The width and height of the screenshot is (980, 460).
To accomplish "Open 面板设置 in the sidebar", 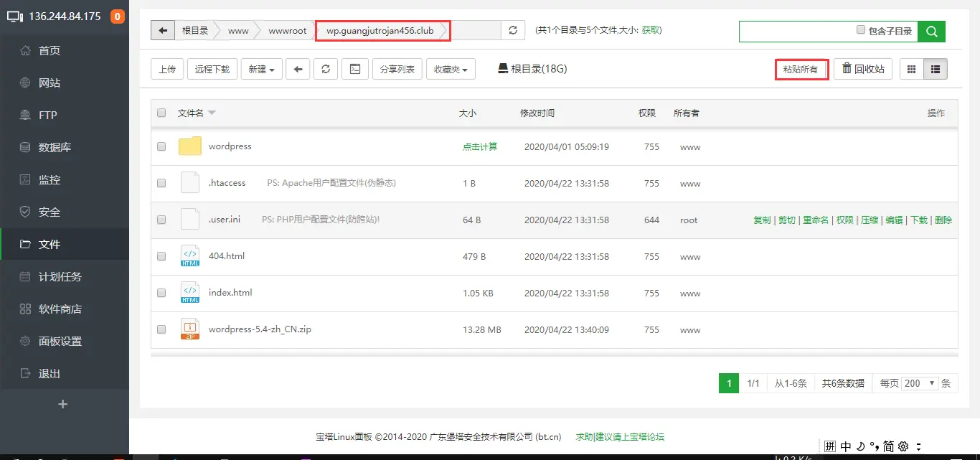I will 65,341.
